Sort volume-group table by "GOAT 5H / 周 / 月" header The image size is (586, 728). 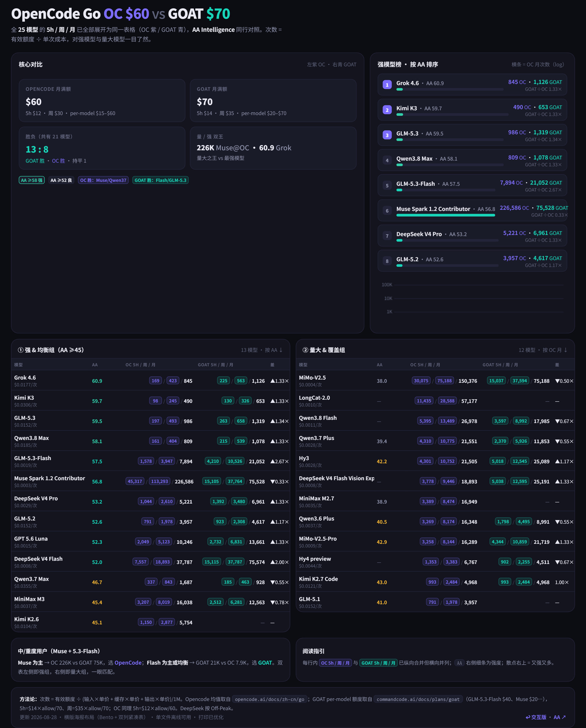[x=500, y=365]
